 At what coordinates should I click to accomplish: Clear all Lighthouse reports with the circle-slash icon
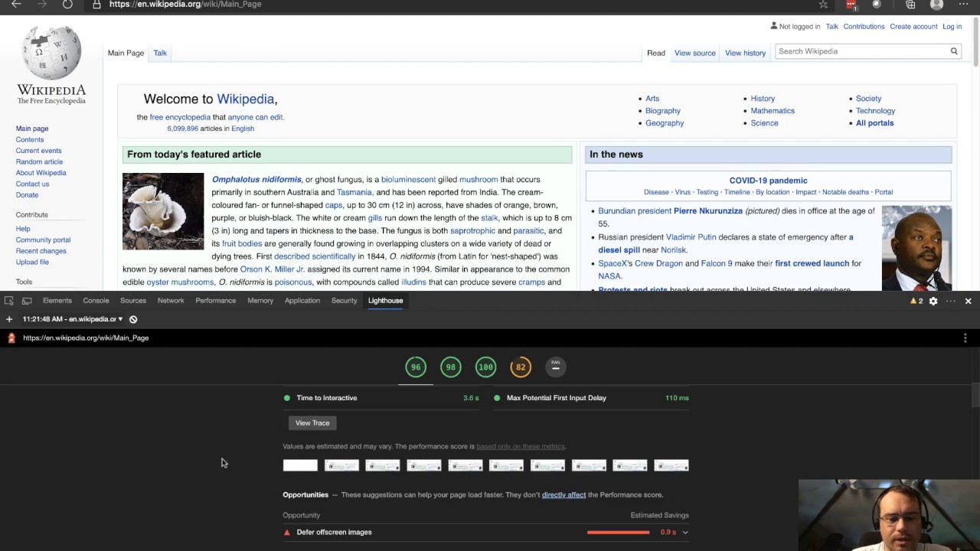tap(133, 319)
